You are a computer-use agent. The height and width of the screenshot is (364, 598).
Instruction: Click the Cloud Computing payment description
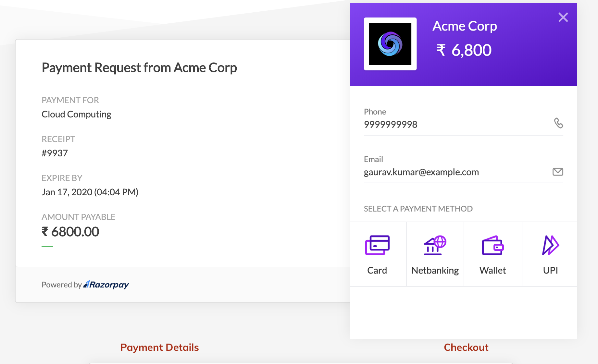76,114
